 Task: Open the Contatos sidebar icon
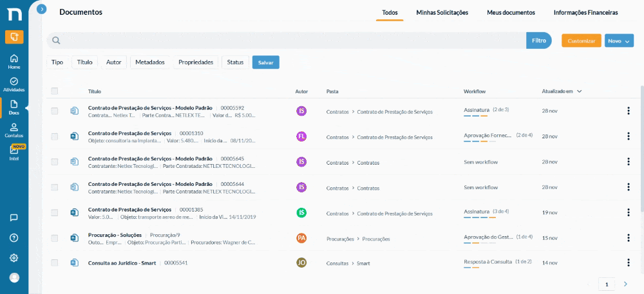[14, 131]
